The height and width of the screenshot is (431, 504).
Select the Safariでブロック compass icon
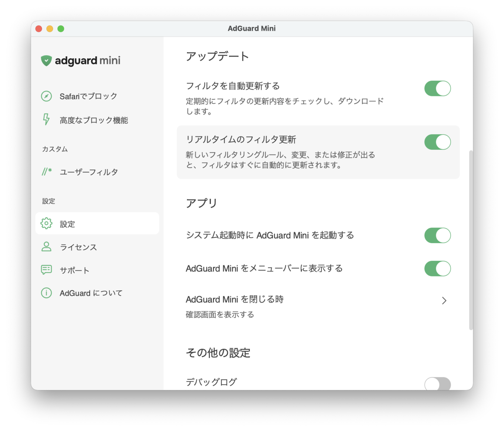(x=46, y=96)
